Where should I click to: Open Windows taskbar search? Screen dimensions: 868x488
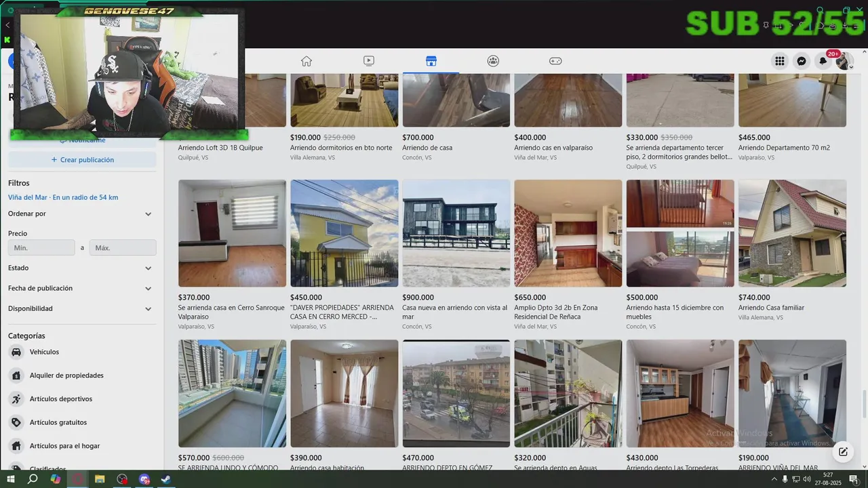click(33, 479)
